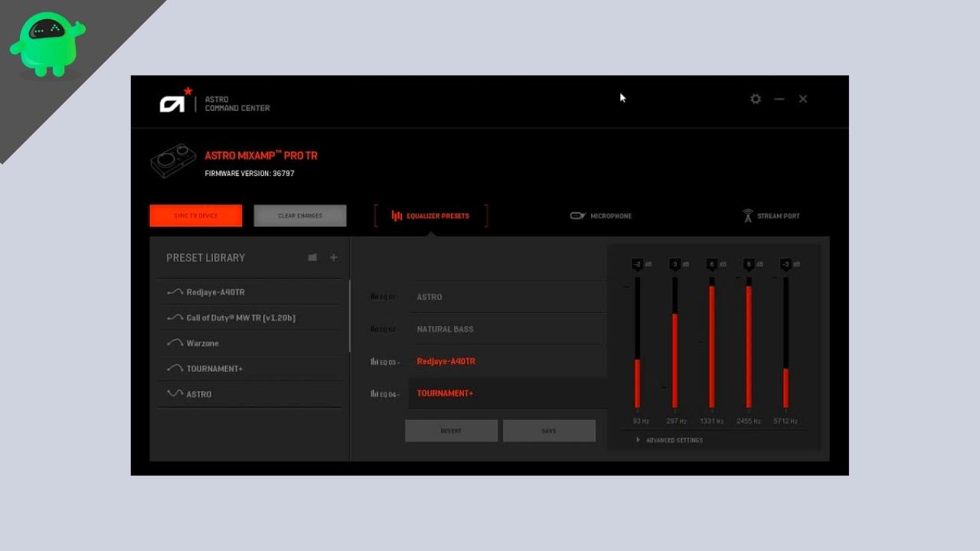The height and width of the screenshot is (551, 980).
Task: Click the curve icon beside Redjaye-A40TR in the library
Action: (175, 292)
